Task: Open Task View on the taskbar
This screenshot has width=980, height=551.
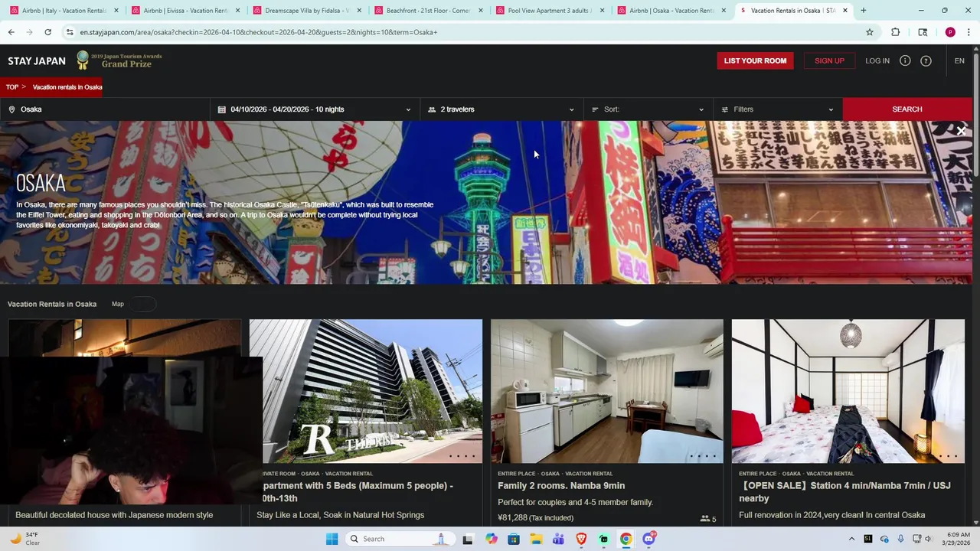Action: coord(468,539)
